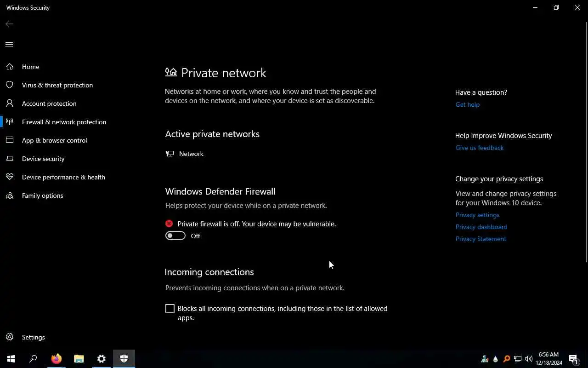Screen dimensions: 588x368
Task: Click Windows Security shield in taskbar
Action: (x=124, y=359)
